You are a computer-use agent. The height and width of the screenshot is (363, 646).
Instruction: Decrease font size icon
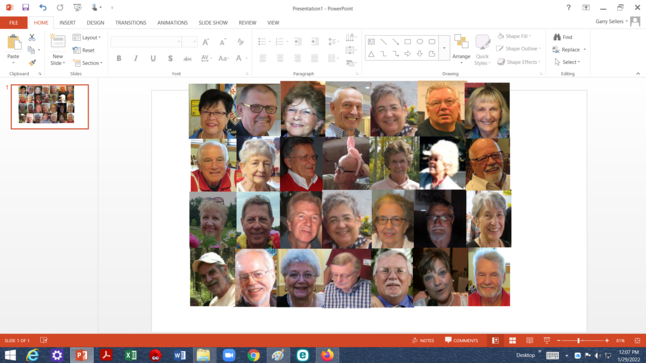click(222, 42)
